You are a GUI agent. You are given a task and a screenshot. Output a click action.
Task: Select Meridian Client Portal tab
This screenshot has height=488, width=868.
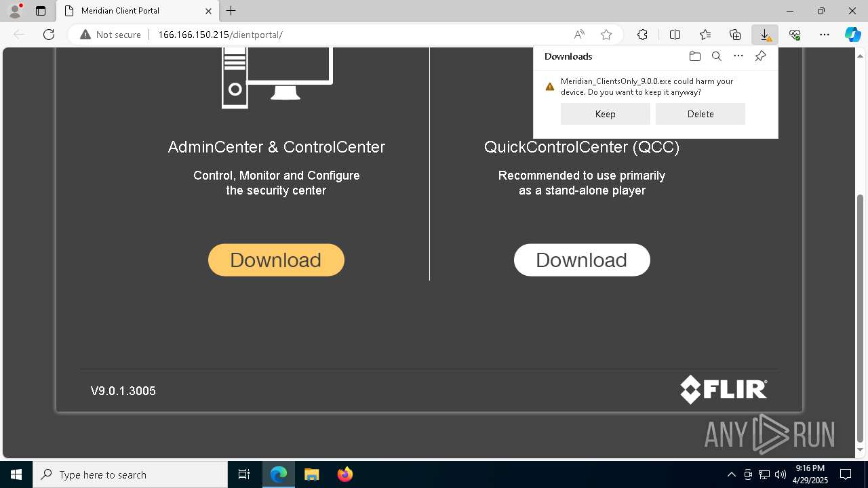[x=138, y=11]
